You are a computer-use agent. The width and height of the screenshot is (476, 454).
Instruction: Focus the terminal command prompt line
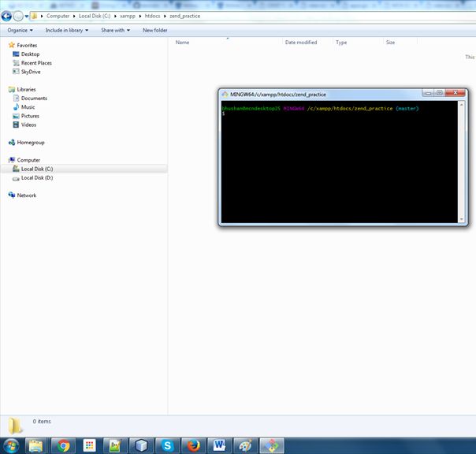(340, 113)
